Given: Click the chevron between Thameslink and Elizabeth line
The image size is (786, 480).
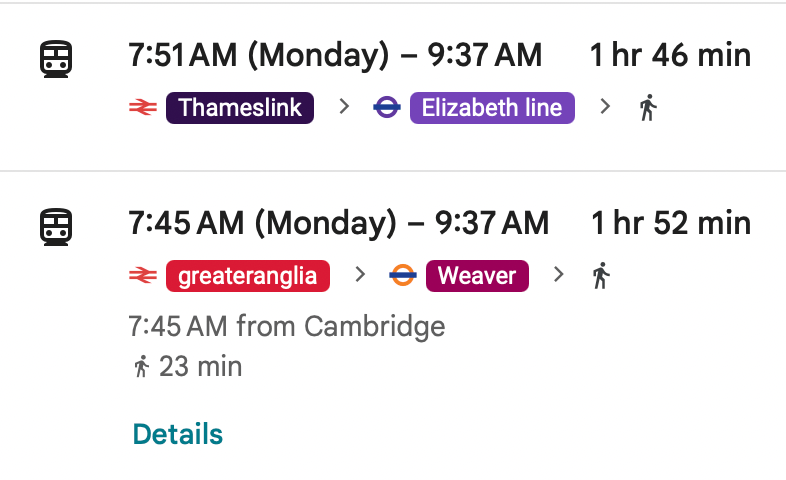Looking at the screenshot, I should pos(344,108).
